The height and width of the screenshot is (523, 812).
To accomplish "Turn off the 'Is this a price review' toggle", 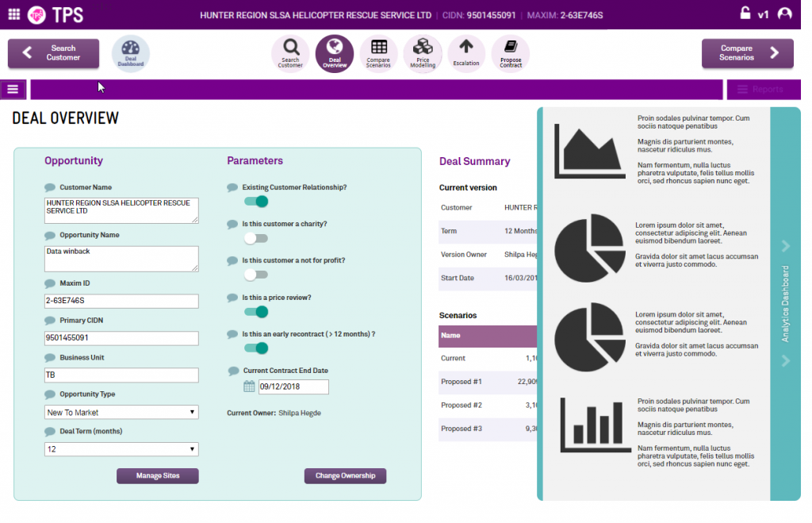I will pos(255,312).
